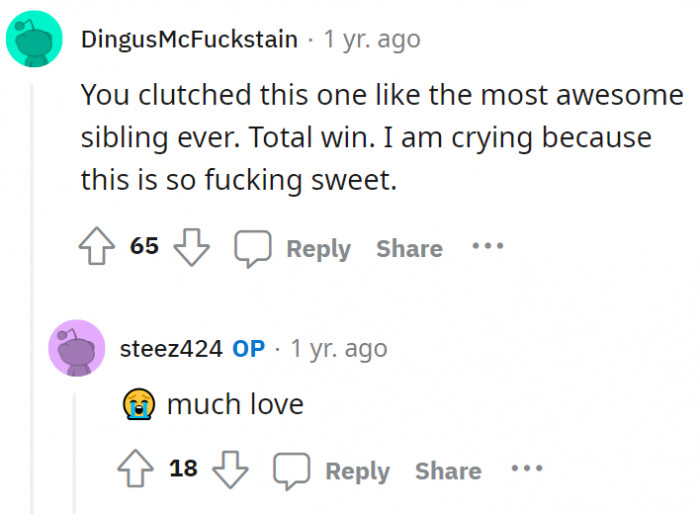Reply to DingusMcFuckstain's comment
The width and height of the screenshot is (700, 514).
tap(294, 248)
